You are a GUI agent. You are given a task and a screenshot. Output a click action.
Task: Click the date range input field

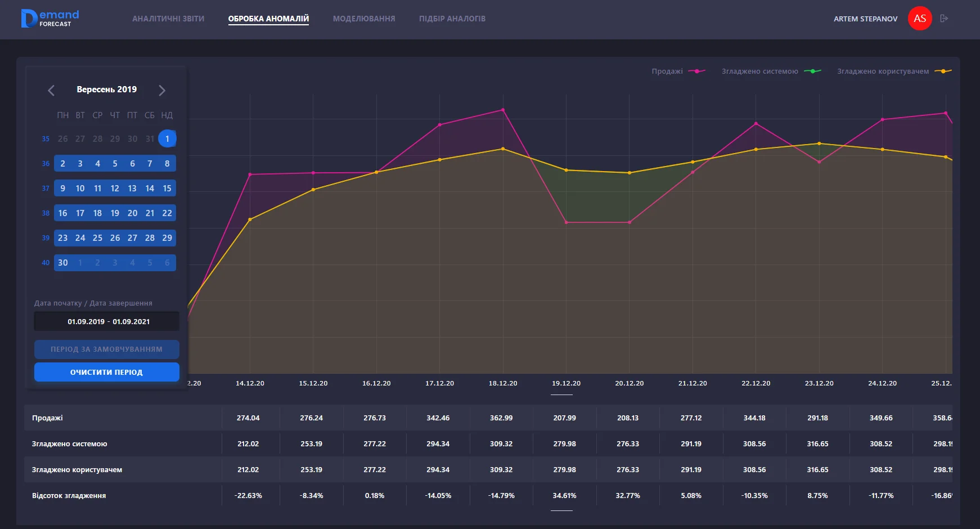(106, 321)
